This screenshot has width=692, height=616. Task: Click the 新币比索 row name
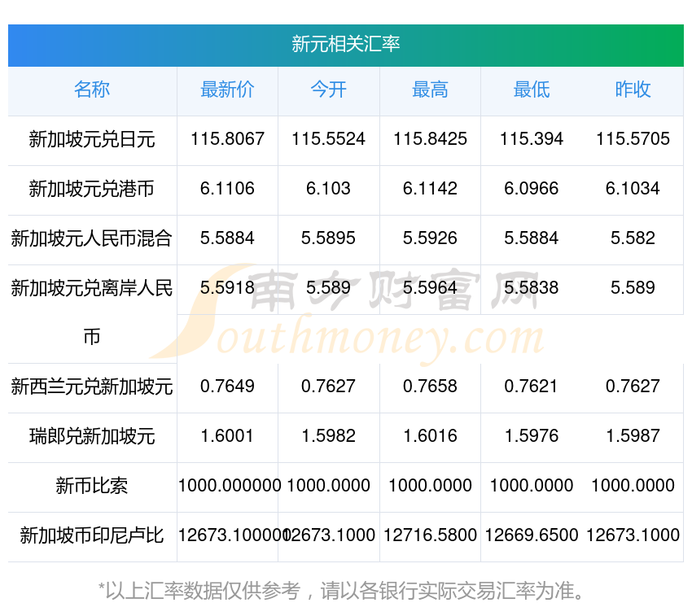(x=92, y=486)
